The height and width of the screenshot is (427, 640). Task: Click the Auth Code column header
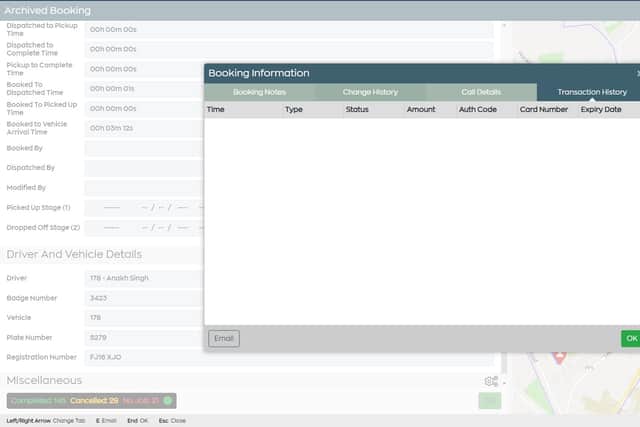point(478,109)
